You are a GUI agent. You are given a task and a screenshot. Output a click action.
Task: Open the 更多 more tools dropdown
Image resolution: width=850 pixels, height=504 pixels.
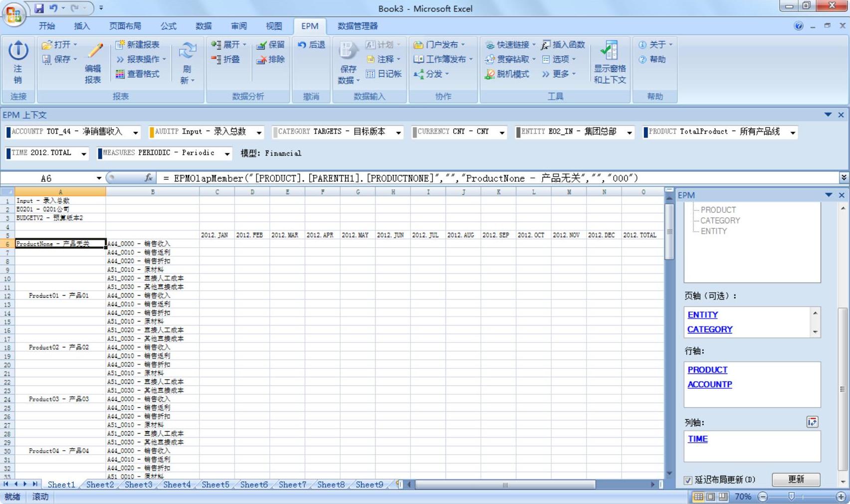tap(560, 74)
